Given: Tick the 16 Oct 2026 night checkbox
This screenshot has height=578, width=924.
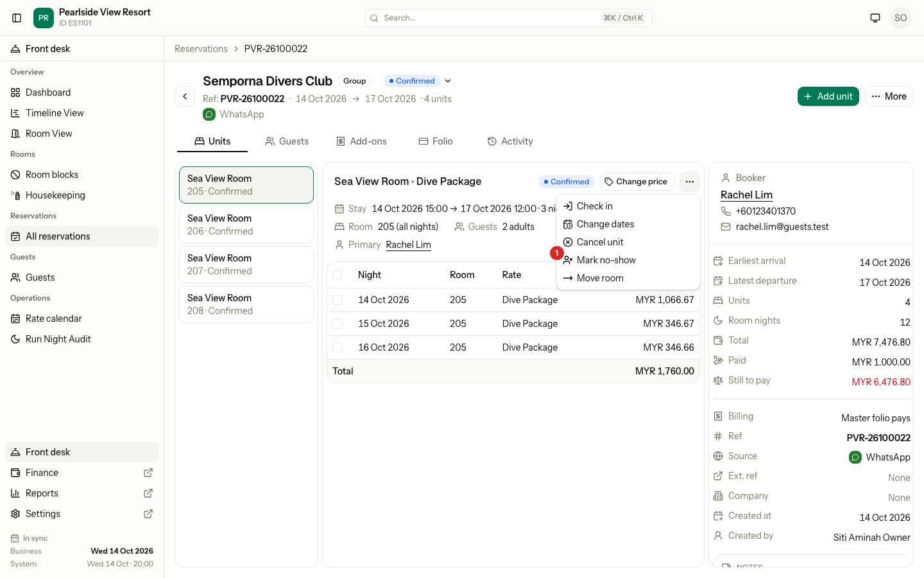Looking at the screenshot, I should [338, 347].
